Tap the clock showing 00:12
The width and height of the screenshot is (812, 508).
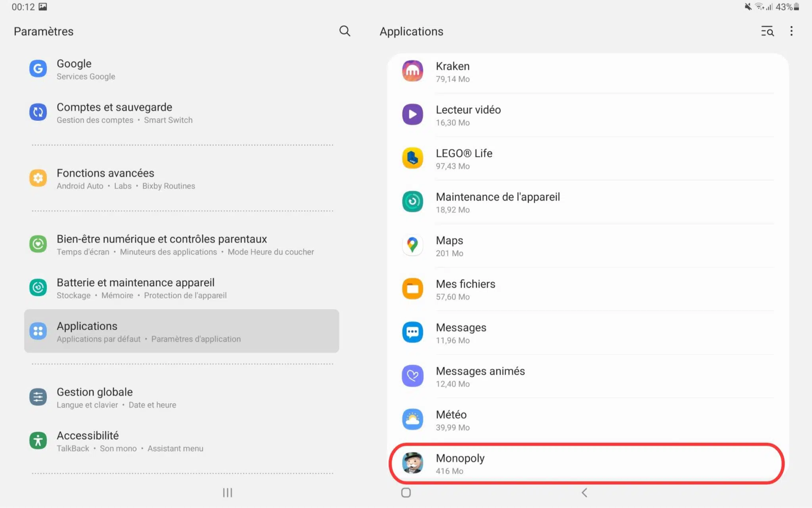click(x=23, y=7)
